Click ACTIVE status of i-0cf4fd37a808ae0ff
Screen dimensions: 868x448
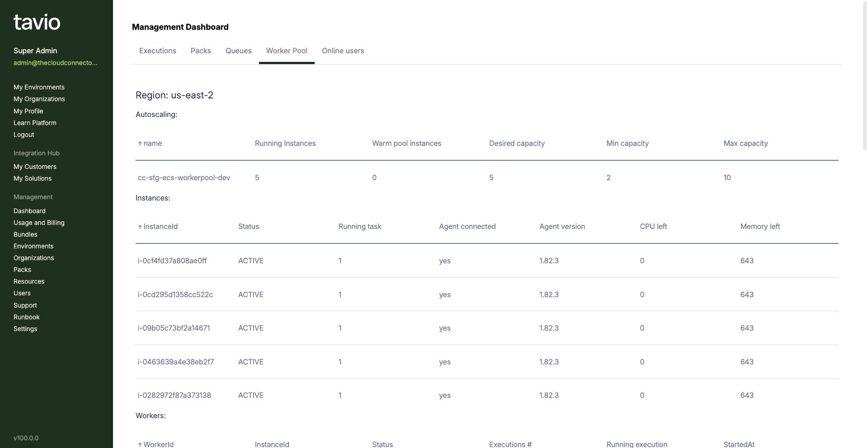pyautogui.click(x=251, y=261)
